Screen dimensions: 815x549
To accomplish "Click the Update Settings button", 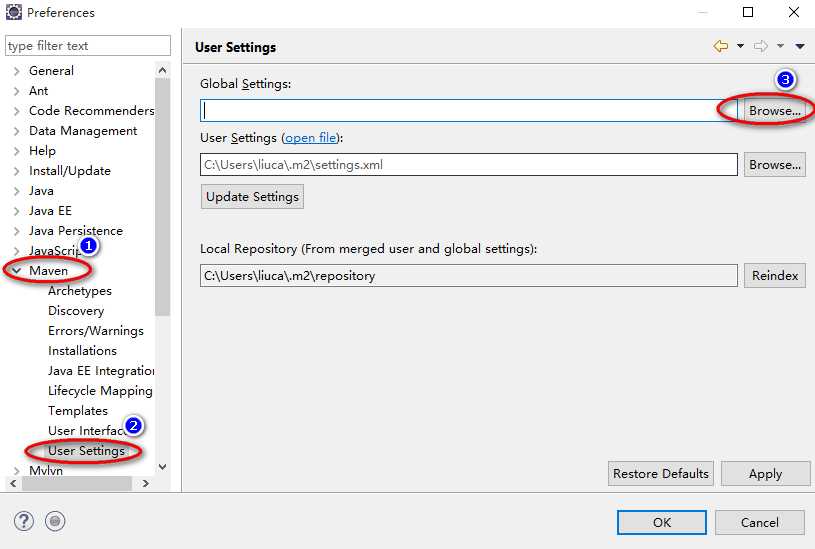I will [x=252, y=197].
